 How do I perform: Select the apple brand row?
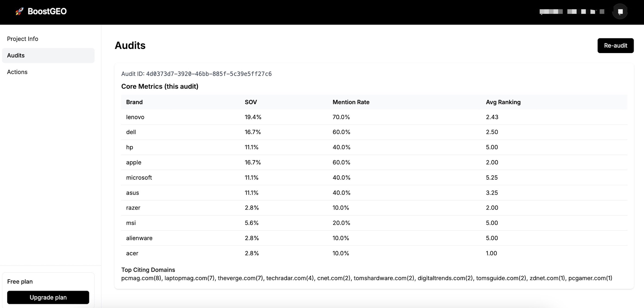click(134, 162)
